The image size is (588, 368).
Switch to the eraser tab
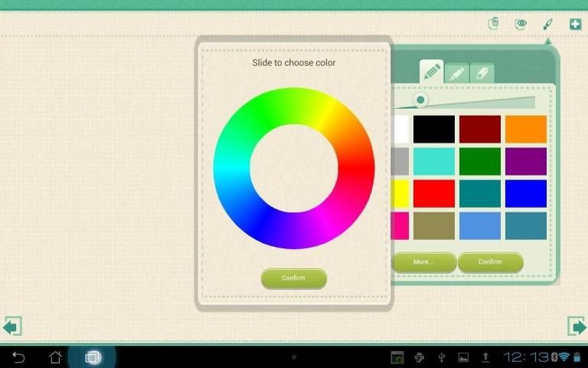[482, 74]
